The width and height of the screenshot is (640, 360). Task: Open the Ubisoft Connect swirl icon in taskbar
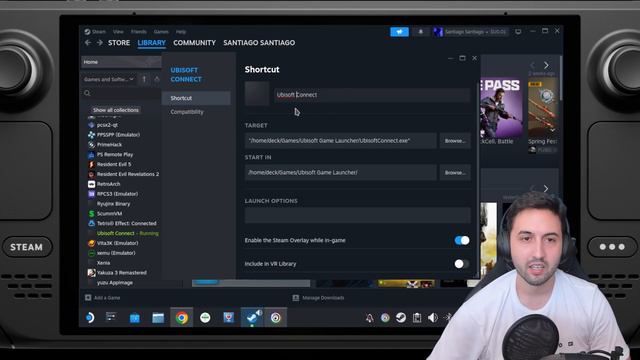pos(276,318)
